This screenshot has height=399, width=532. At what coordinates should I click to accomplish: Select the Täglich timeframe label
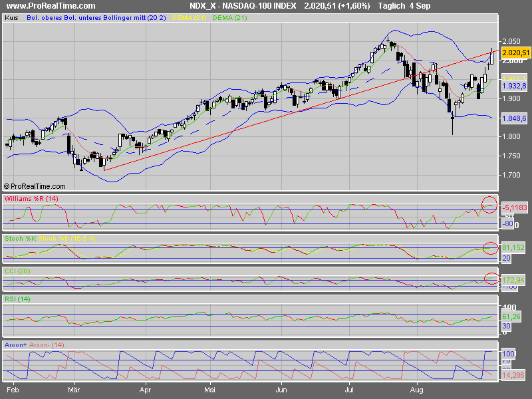click(x=392, y=6)
